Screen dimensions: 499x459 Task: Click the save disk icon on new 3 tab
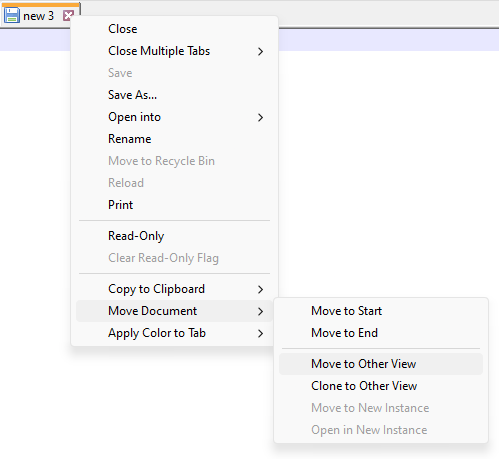pyautogui.click(x=12, y=15)
